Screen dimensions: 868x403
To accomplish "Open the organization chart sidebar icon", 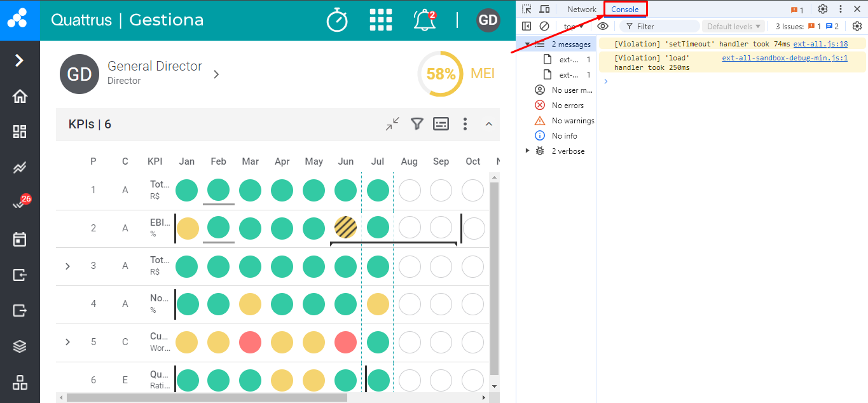I will pyautogui.click(x=20, y=383).
